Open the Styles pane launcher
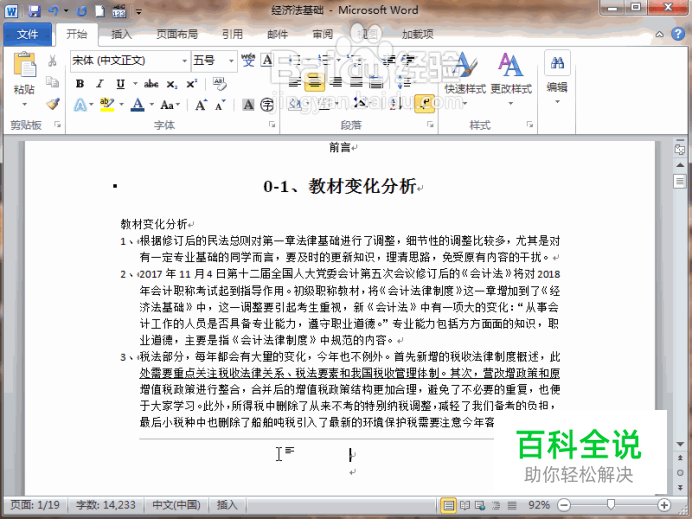Viewport: 692px width, 519px height. click(x=530, y=125)
